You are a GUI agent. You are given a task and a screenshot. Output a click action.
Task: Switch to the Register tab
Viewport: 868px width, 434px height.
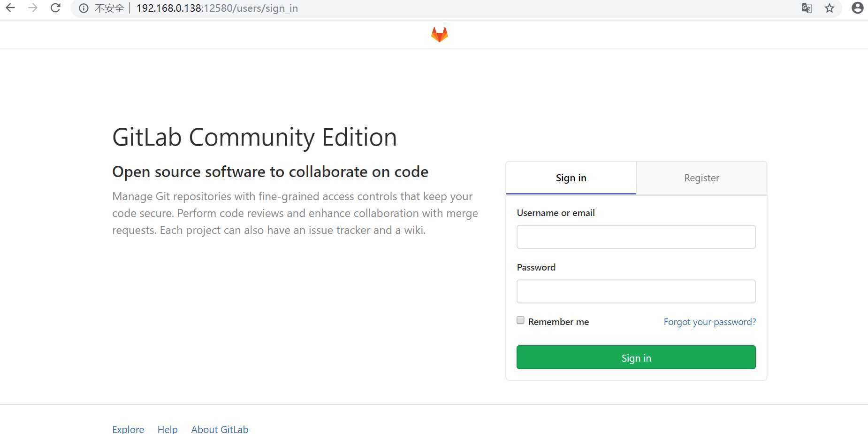click(701, 178)
